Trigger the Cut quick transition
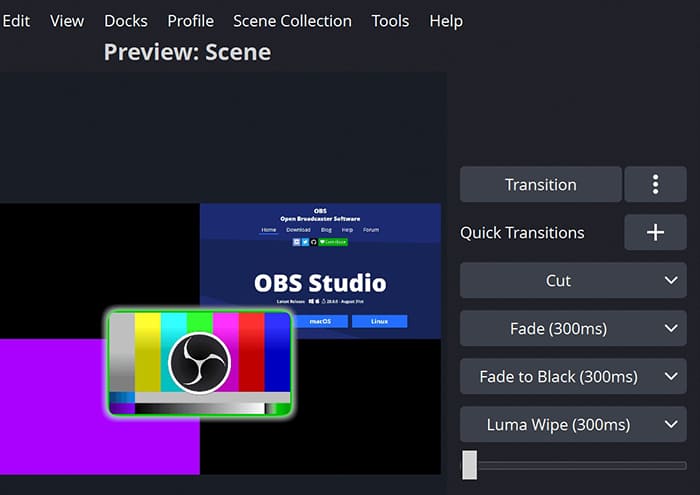This screenshot has height=495, width=700. click(x=558, y=280)
